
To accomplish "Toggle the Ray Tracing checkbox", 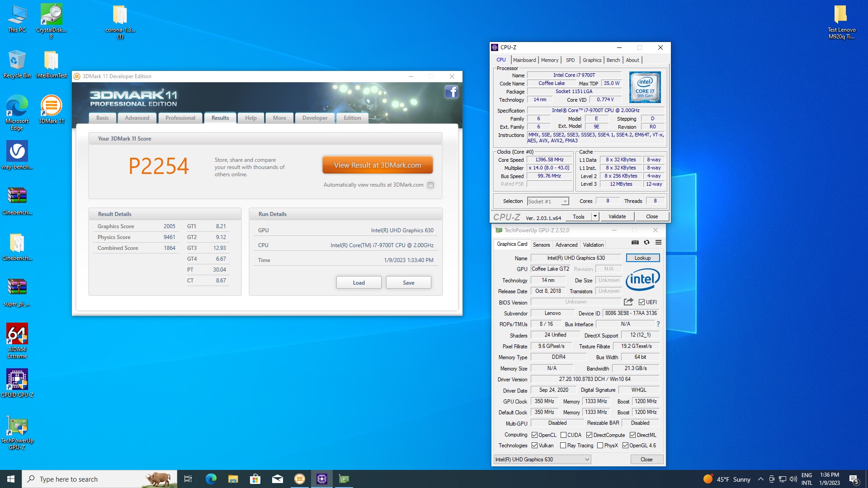I will point(563,446).
